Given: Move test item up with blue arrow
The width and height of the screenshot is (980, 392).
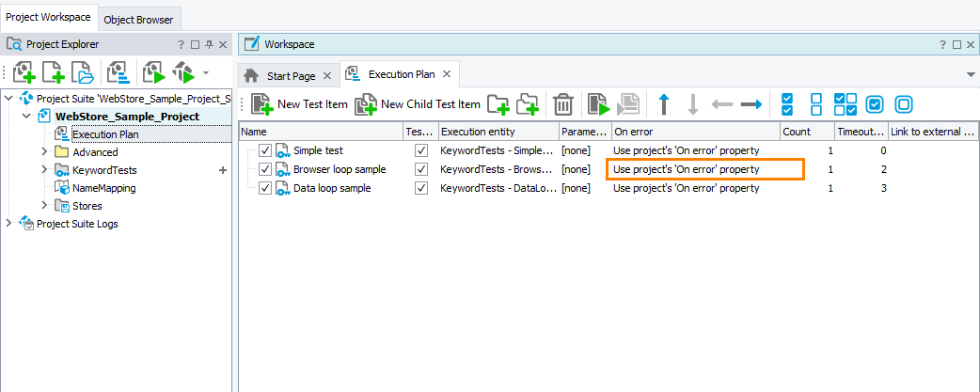Looking at the screenshot, I should [664, 104].
